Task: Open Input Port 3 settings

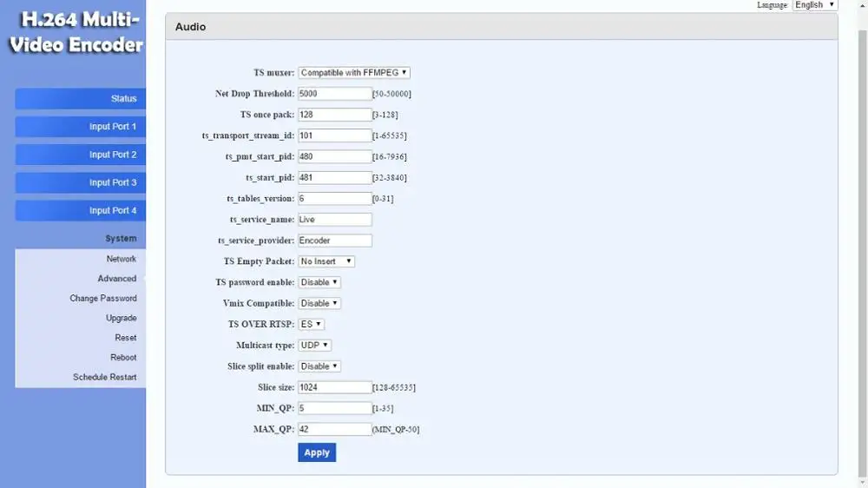Action: (x=81, y=182)
